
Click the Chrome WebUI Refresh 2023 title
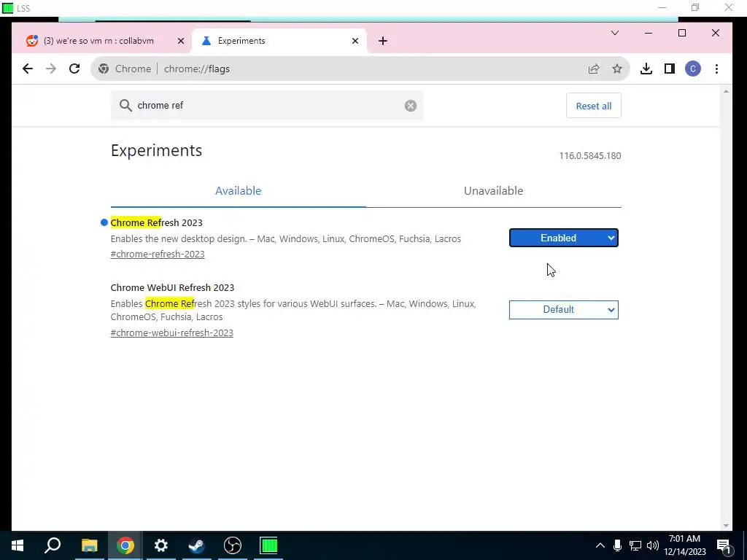172,287
